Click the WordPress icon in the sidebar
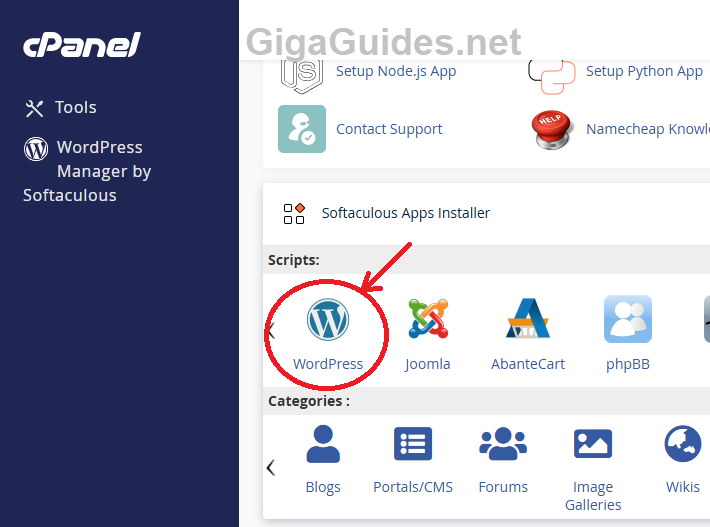Screen dimensions: 710x527 36,149
